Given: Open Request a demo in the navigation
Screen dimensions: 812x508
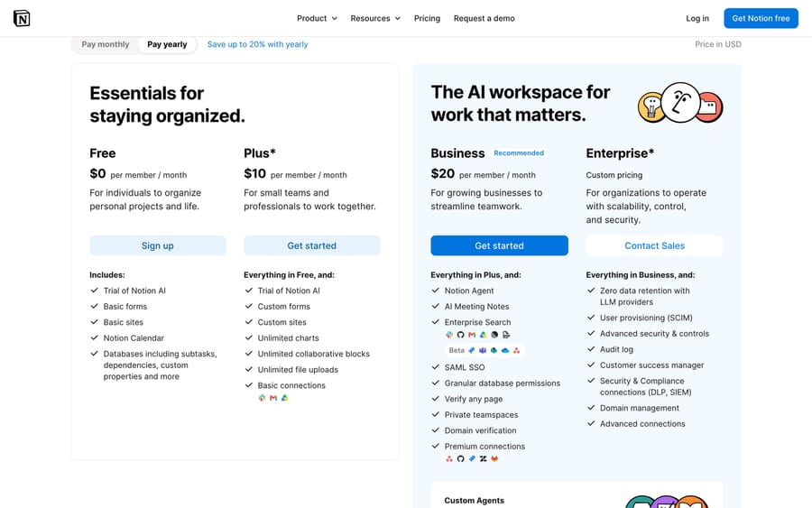Looking at the screenshot, I should [484, 18].
